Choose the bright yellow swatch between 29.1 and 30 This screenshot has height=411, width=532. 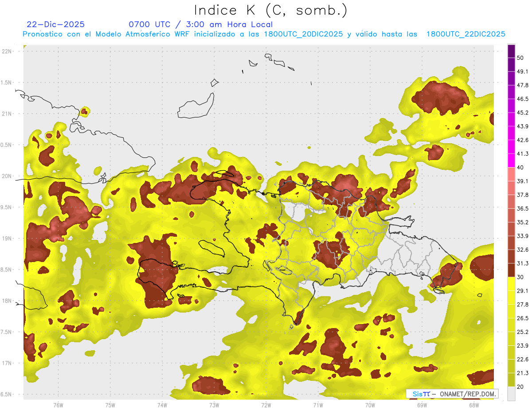click(511, 284)
